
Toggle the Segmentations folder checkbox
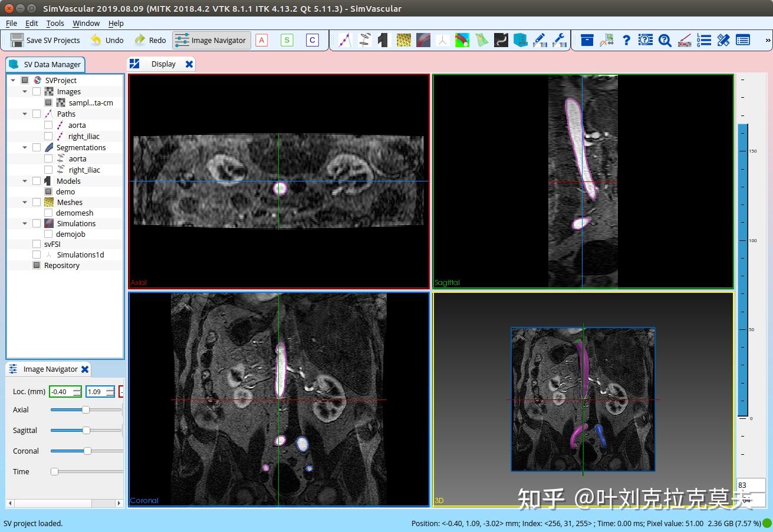coord(37,147)
